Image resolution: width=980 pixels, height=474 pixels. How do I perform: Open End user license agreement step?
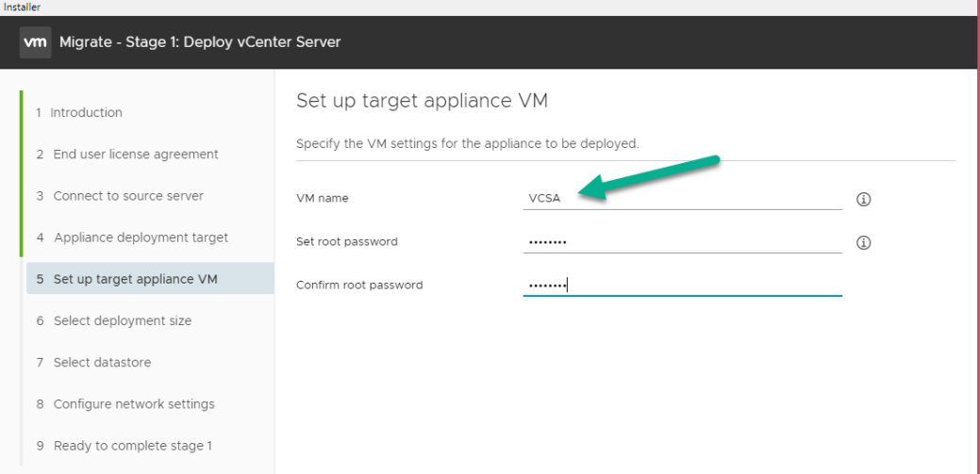pos(135,155)
